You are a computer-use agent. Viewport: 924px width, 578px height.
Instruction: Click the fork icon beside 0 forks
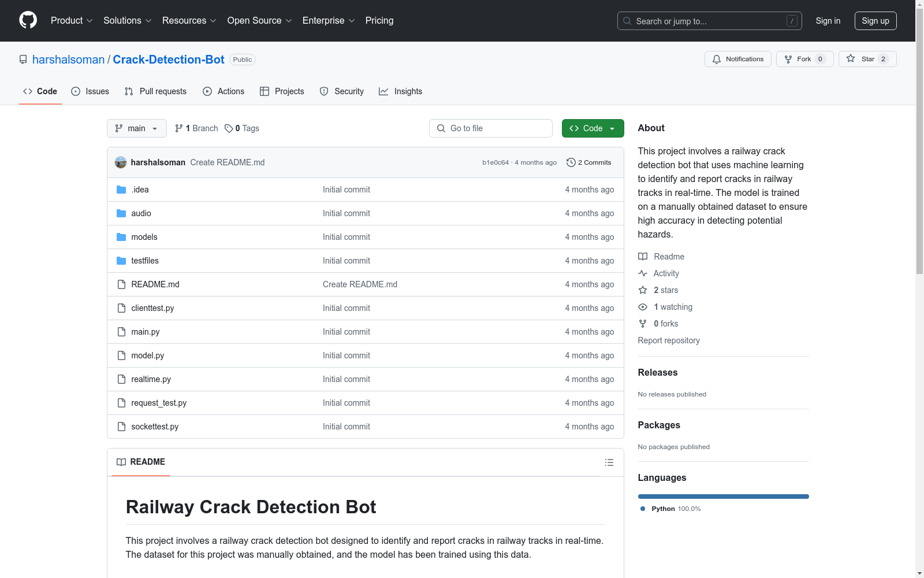point(643,324)
